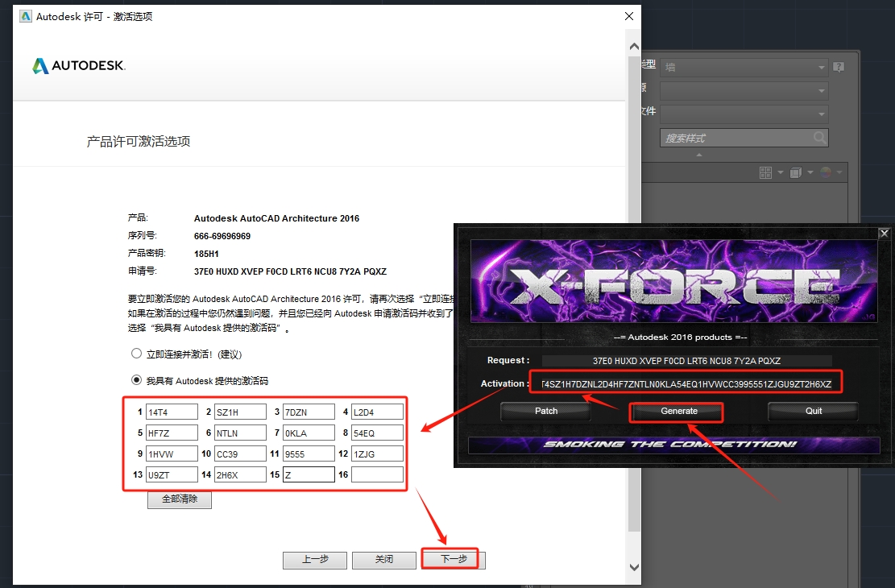Click activation code field 8 containing 54EQ
This screenshot has height=588, width=895.
(x=377, y=433)
